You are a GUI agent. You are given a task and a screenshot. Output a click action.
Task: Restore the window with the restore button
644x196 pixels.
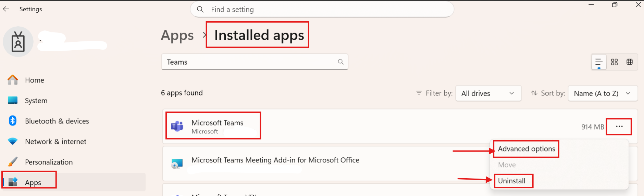pos(615,5)
